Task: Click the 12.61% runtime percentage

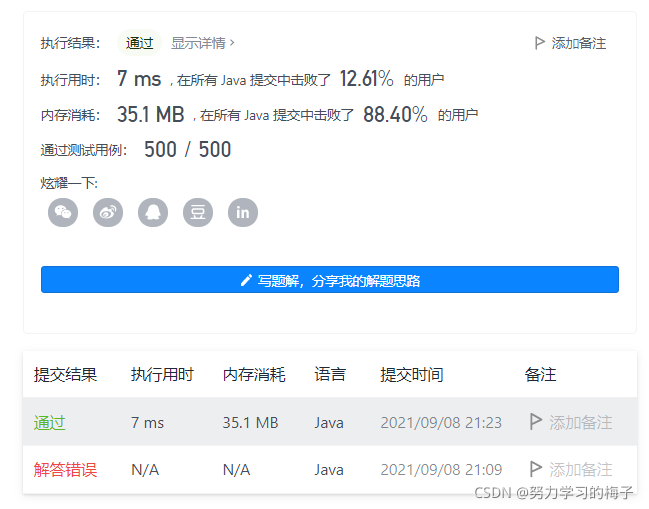Action: click(x=367, y=78)
